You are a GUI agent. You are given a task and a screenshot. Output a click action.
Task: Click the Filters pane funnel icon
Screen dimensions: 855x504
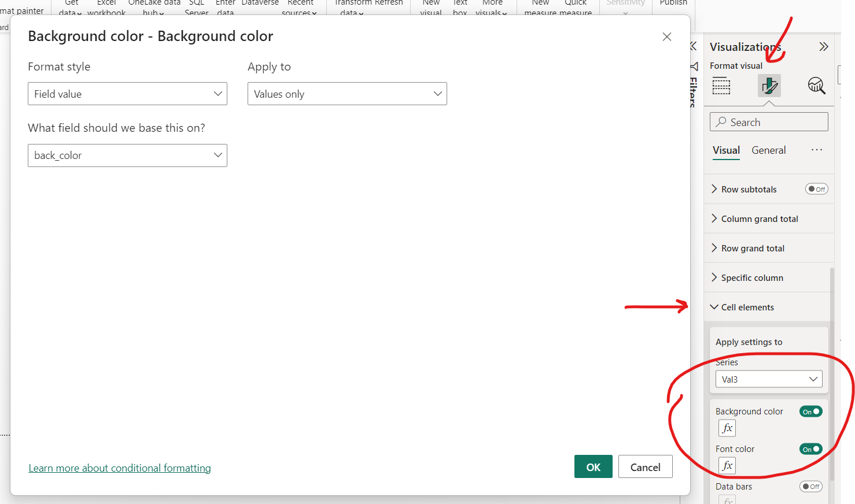tap(694, 66)
